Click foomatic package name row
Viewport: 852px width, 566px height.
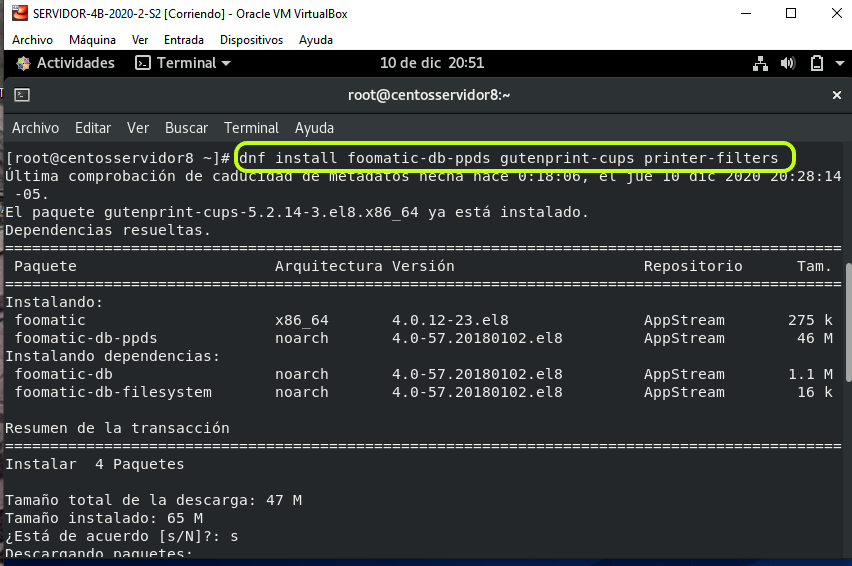click(50, 320)
